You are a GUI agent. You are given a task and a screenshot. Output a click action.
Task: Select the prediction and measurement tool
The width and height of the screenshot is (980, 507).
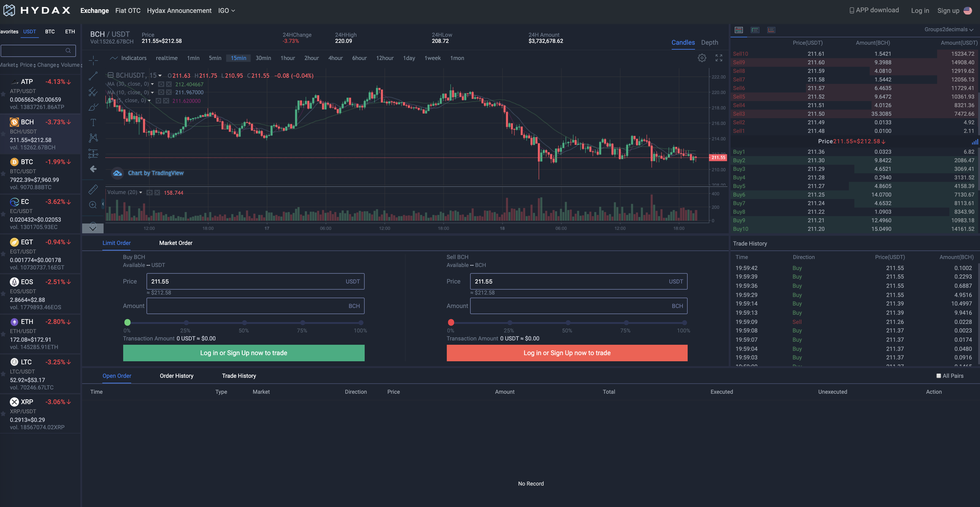tap(93, 154)
